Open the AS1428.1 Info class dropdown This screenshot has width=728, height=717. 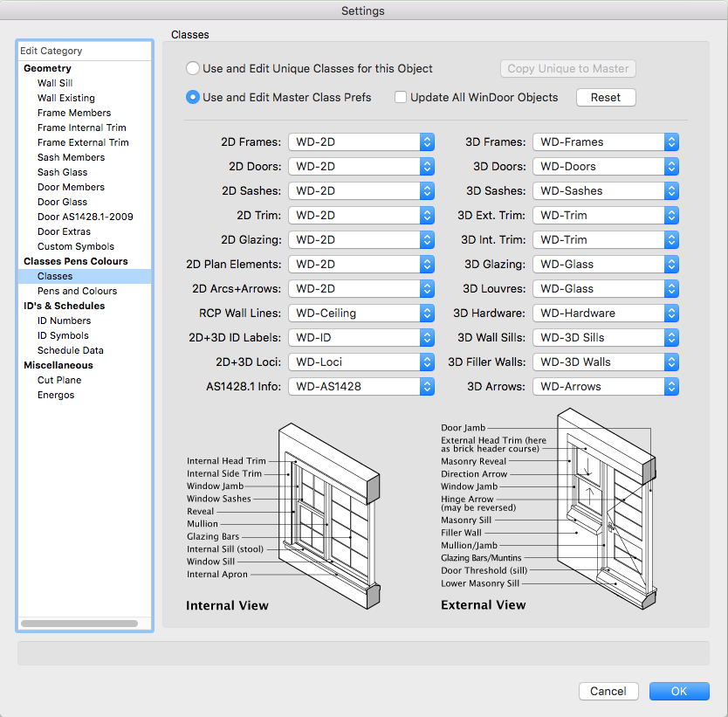pyautogui.click(x=361, y=386)
